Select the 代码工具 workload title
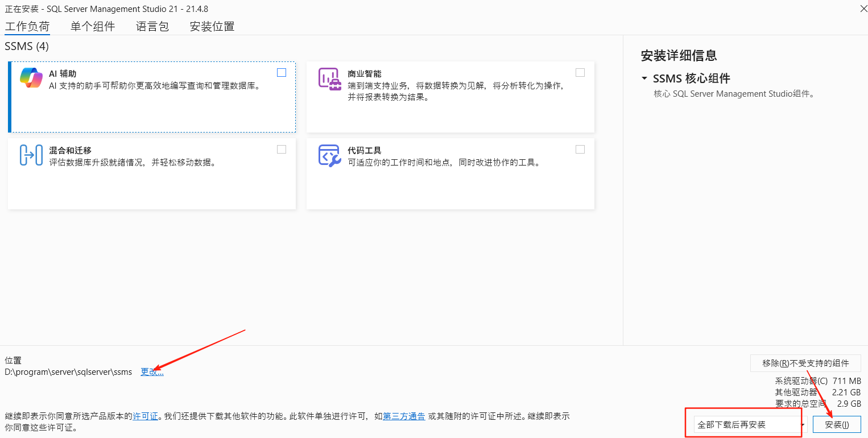Viewport: 868px width, 438px height. [x=365, y=150]
